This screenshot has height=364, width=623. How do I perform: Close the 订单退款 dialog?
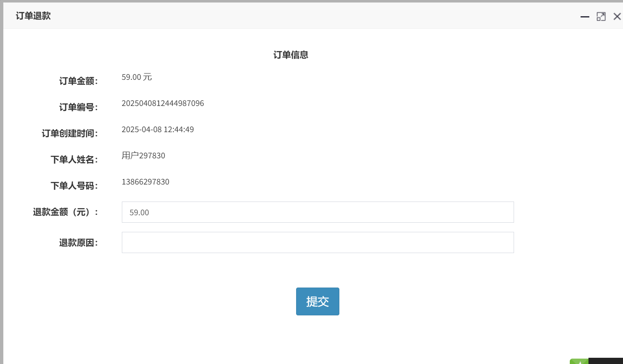coord(617,17)
